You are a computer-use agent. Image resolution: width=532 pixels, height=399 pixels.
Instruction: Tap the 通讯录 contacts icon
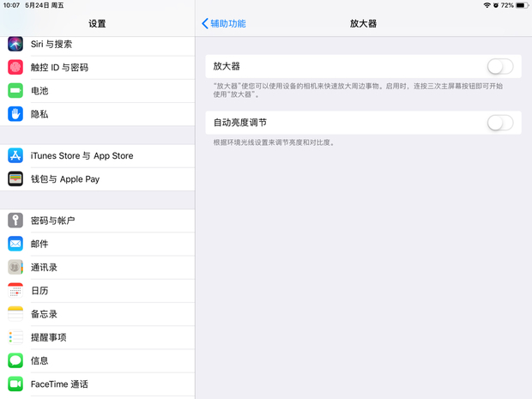pos(15,267)
